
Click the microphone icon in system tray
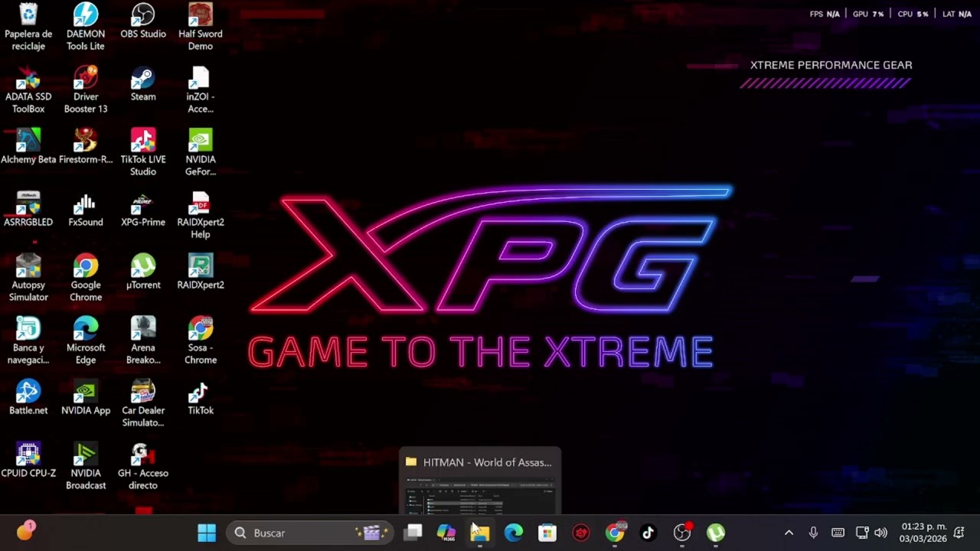pos(813,533)
